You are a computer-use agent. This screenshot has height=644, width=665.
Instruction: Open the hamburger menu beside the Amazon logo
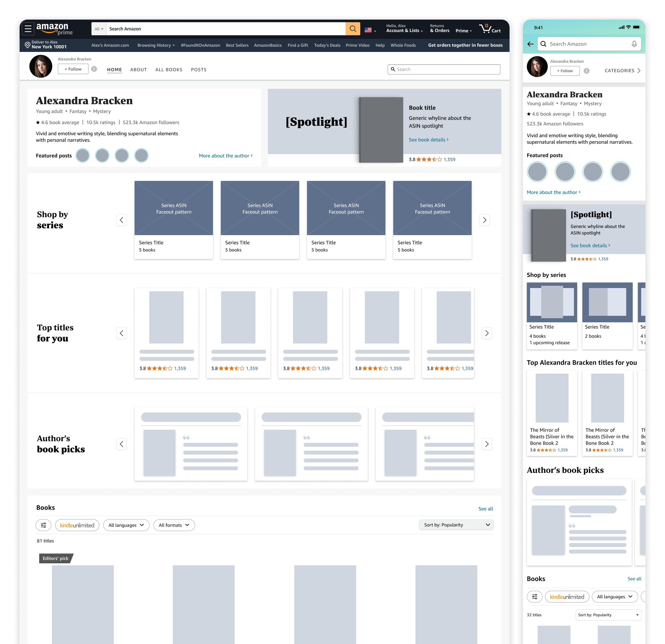[28, 29]
